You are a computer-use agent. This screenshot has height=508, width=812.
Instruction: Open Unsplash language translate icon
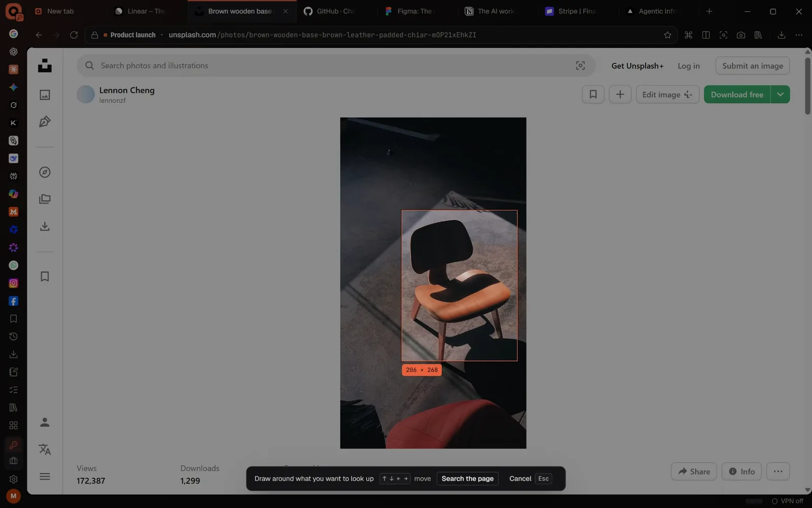(x=45, y=449)
